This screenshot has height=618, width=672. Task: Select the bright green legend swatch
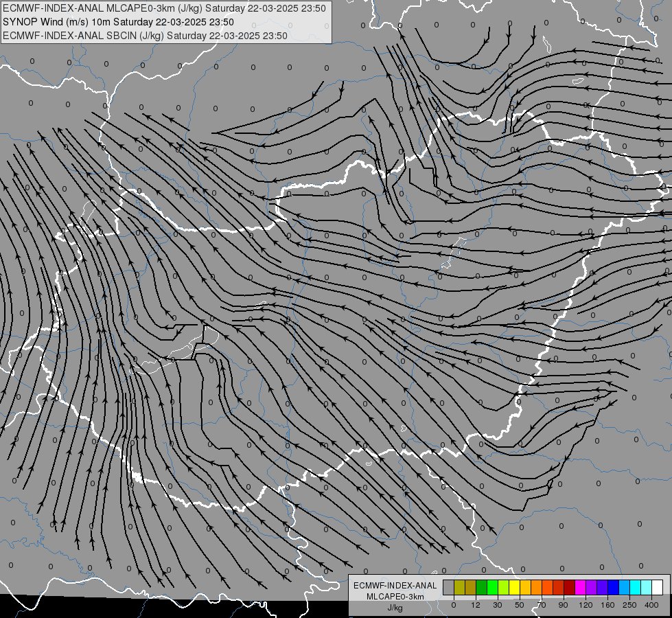click(x=492, y=587)
